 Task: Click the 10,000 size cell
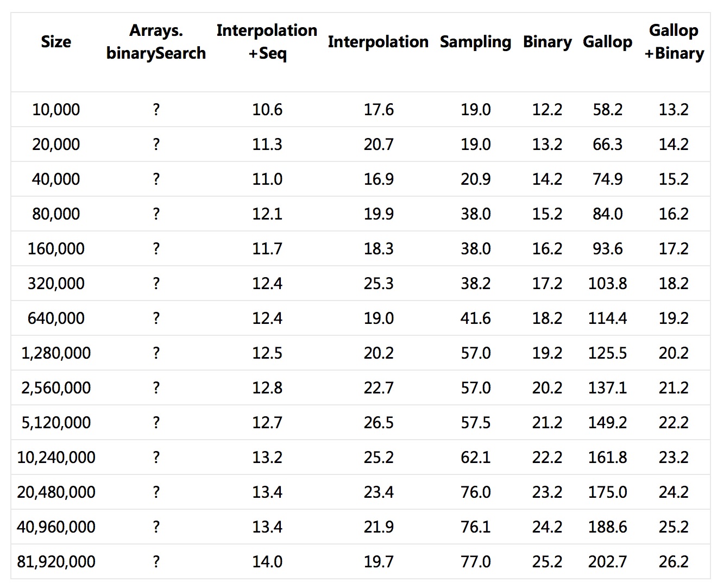tap(56, 109)
